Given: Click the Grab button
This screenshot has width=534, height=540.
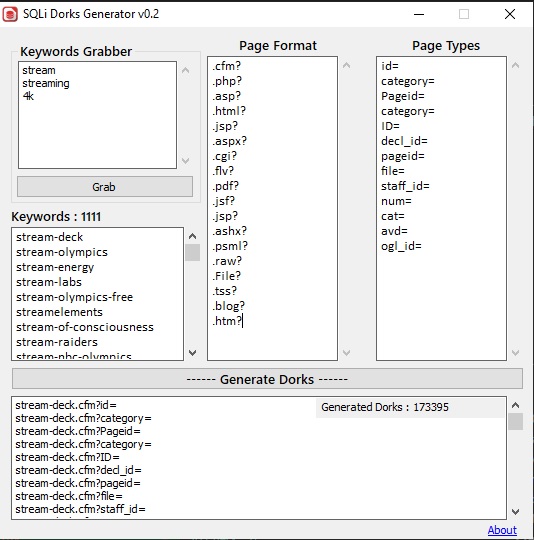Looking at the screenshot, I should (x=105, y=187).
